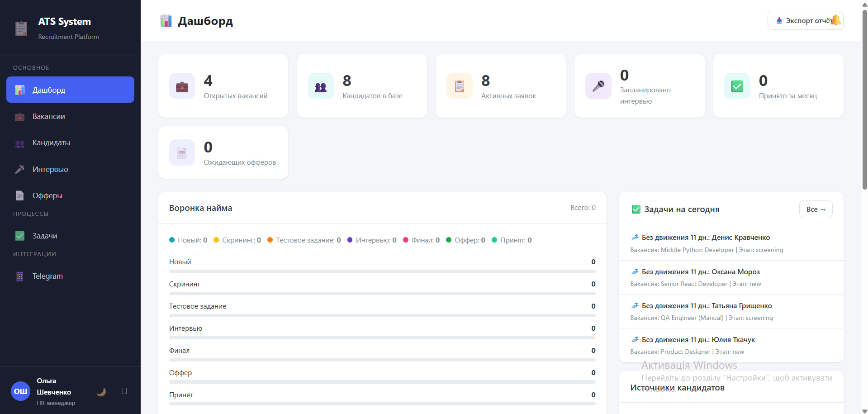Click the Экспорт отчёт button
Viewport: 868px width, 414px height.
tap(805, 20)
